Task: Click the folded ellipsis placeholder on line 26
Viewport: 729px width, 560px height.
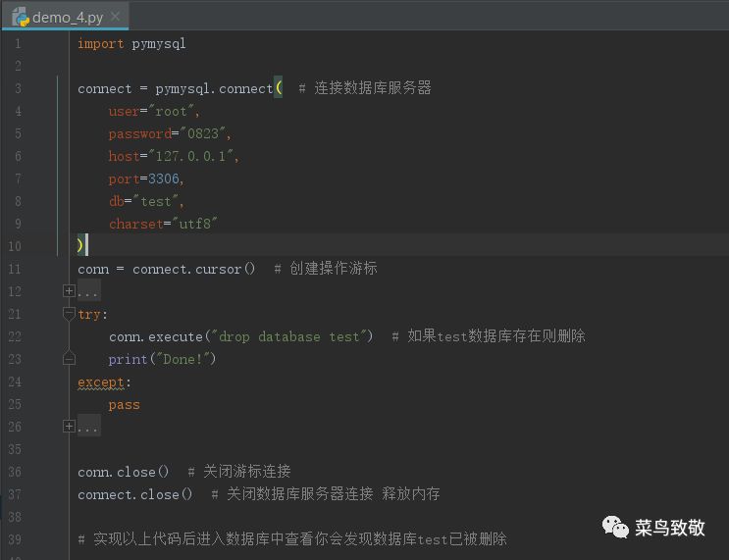Action: pyautogui.click(x=88, y=427)
